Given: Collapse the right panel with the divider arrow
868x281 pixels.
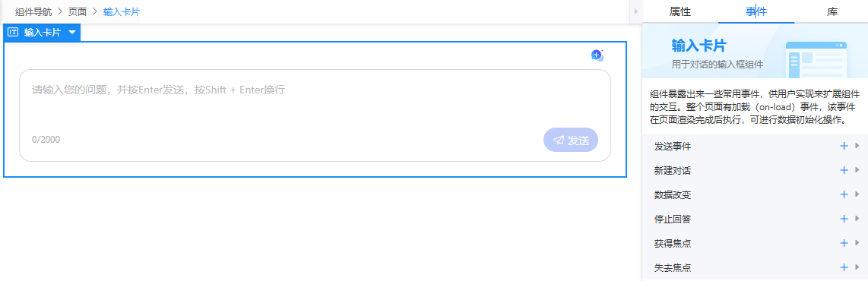Looking at the screenshot, I should tap(635, 11).
